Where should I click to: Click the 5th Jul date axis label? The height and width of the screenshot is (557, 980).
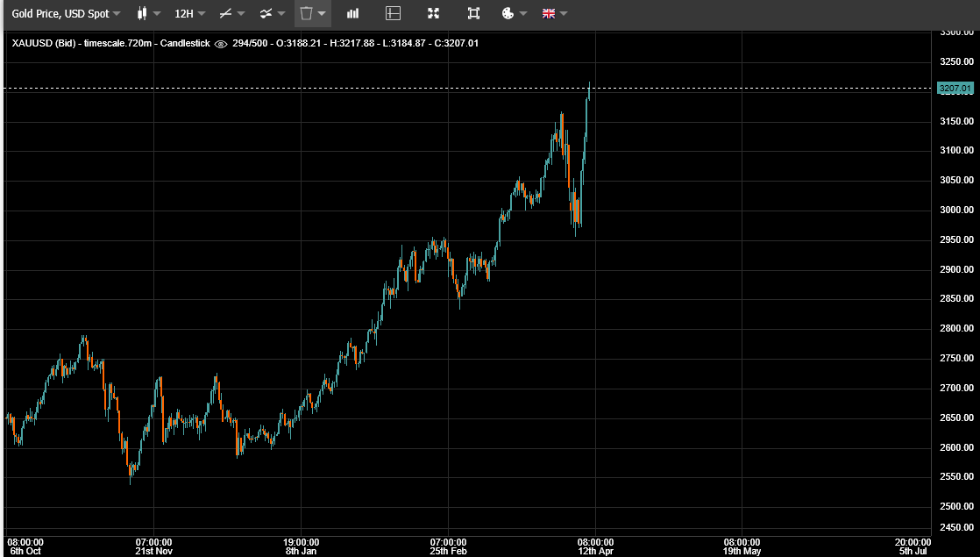tap(913, 551)
